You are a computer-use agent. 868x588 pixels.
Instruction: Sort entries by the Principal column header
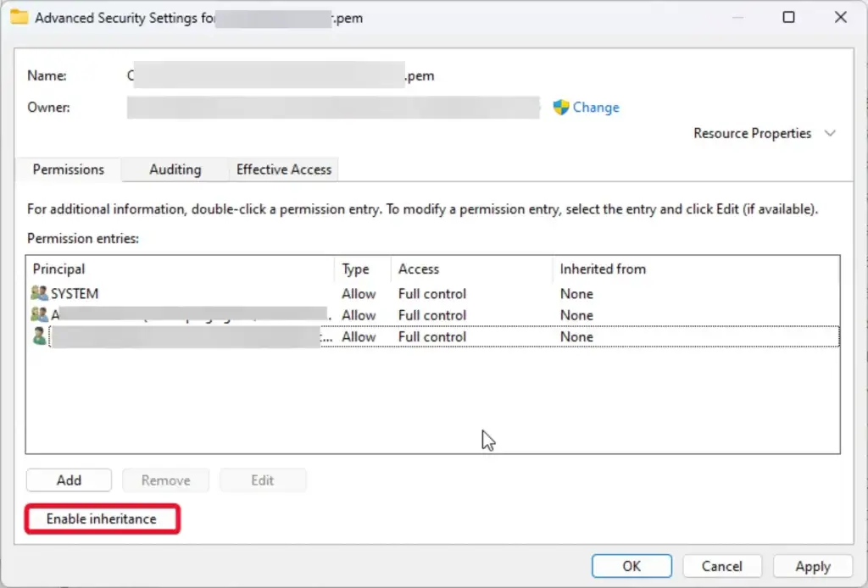pyautogui.click(x=59, y=269)
